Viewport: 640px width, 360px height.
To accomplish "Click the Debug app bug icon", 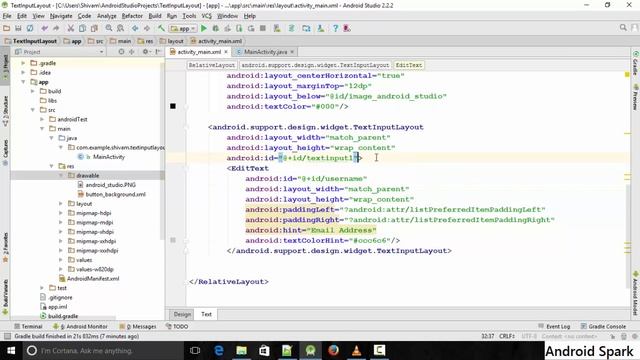I will pos(216,28).
